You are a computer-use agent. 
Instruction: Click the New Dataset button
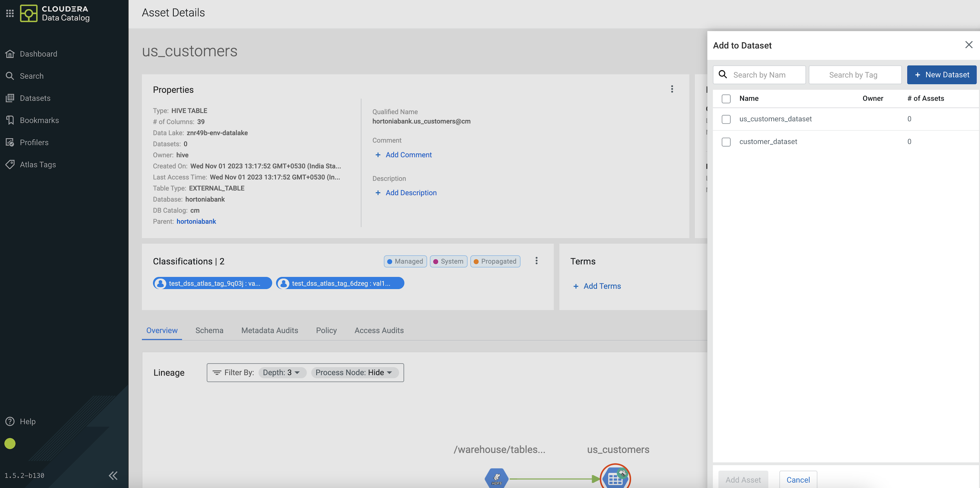941,75
